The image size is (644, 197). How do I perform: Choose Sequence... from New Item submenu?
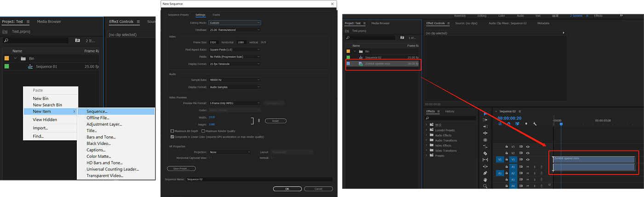[116, 111]
